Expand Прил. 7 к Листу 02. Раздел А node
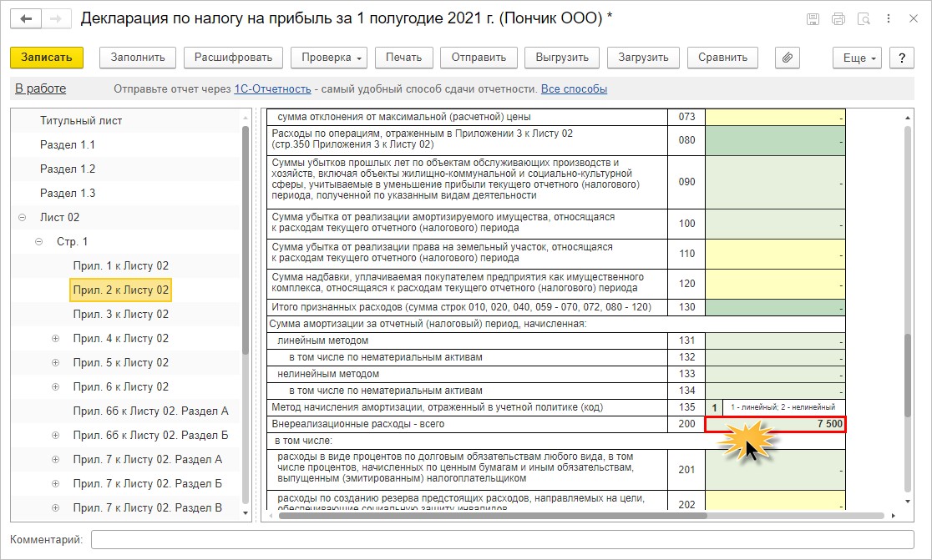Screen dimensions: 932x560 point(55,460)
